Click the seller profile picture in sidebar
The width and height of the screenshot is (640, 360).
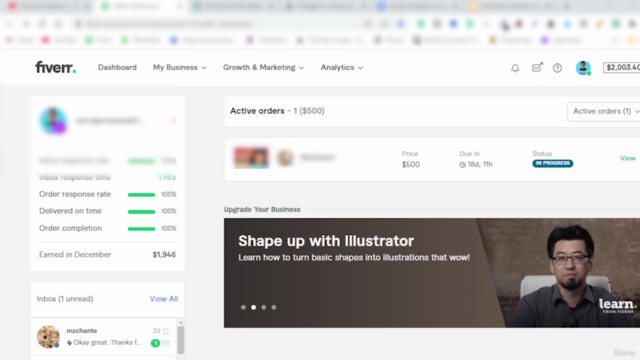[x=53, y=121]
